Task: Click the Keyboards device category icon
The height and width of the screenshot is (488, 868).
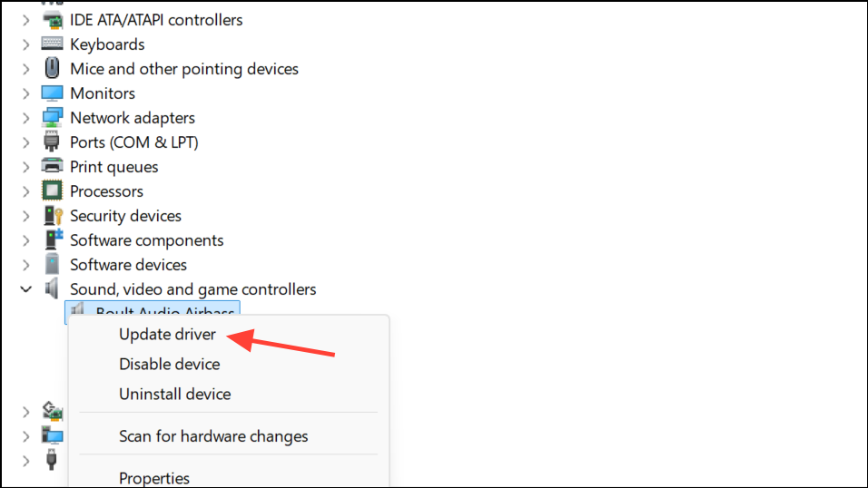Action: tap(53, 44)
